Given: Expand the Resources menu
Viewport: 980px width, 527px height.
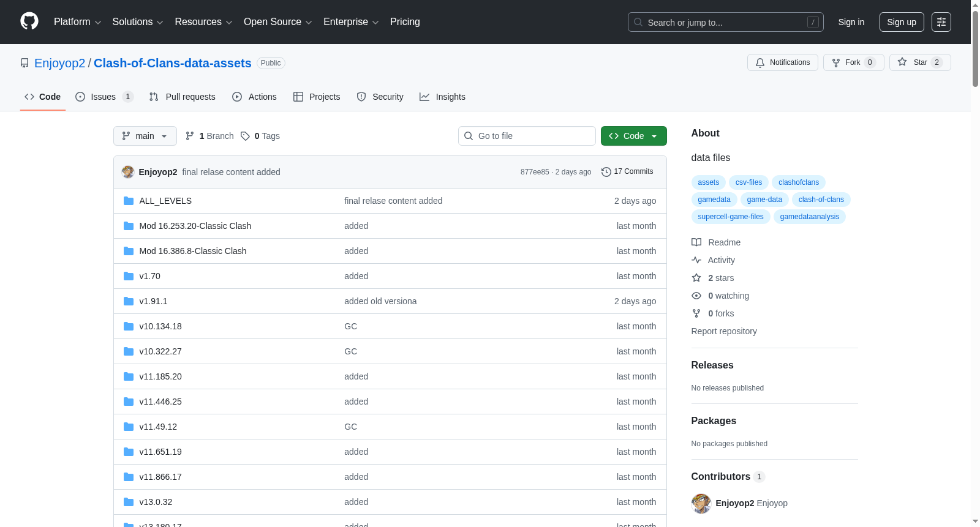Looking at the screenshot, I should coord(203,22).
